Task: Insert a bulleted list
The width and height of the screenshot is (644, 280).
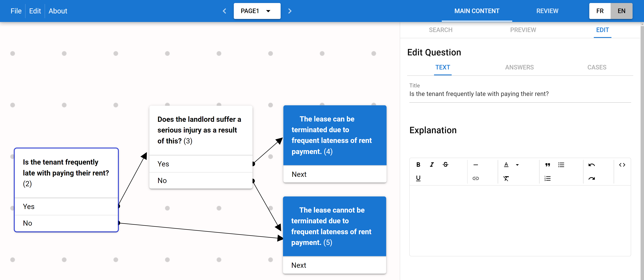Action: coord(561,165)
